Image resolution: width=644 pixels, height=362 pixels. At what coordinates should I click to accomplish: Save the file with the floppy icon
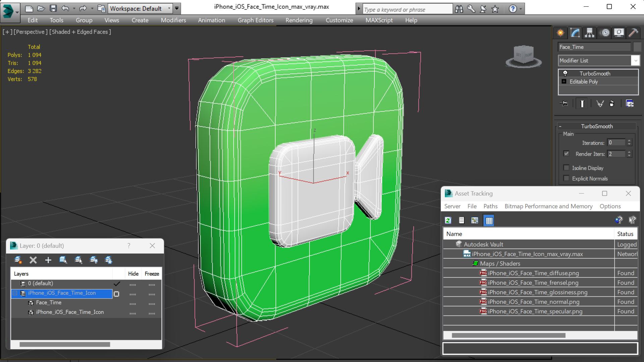(x=53, y=9)
